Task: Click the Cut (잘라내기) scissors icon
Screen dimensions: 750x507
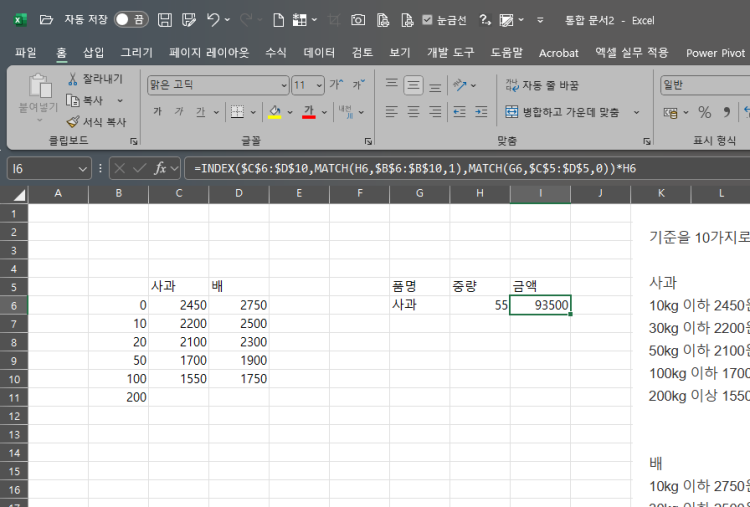Action: coord(72,79)
